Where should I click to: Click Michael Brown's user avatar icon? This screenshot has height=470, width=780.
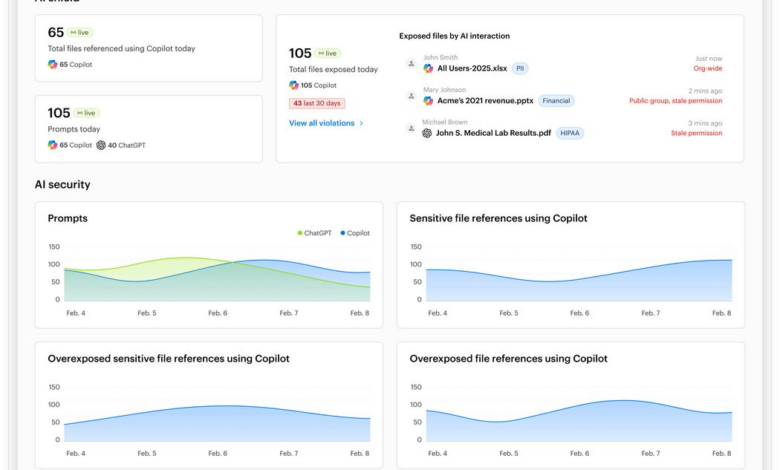(411, 128)
